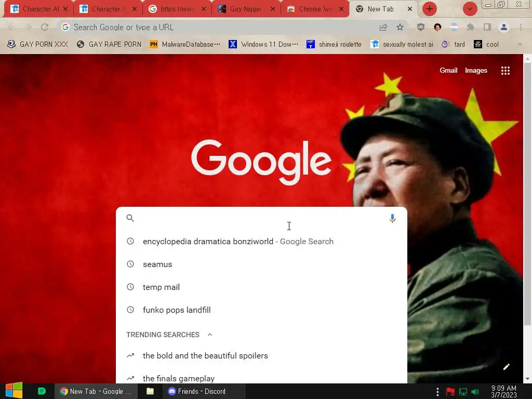The image size is (532, 399).
Task: Close the New Tab tab
Action: tap(410, 9)
